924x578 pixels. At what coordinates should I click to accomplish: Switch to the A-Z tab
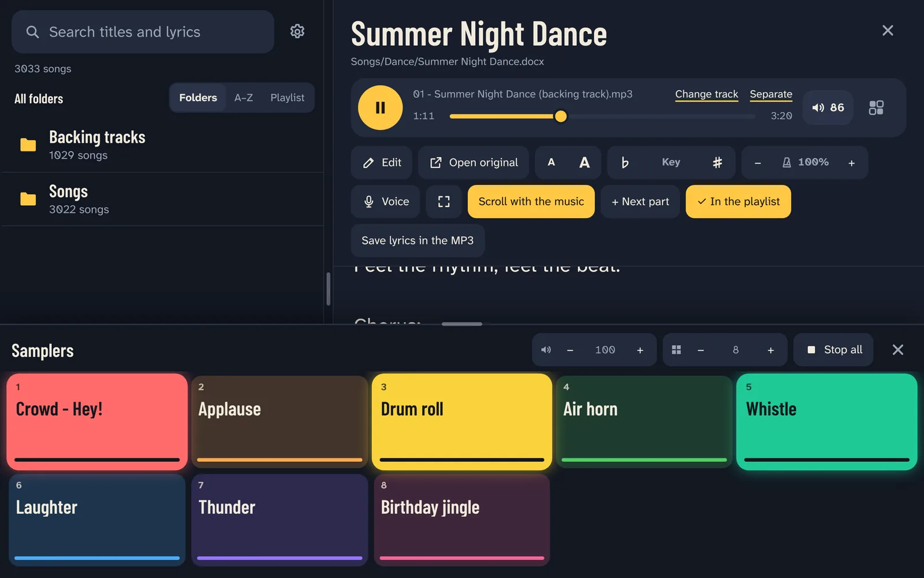[244, 98]
